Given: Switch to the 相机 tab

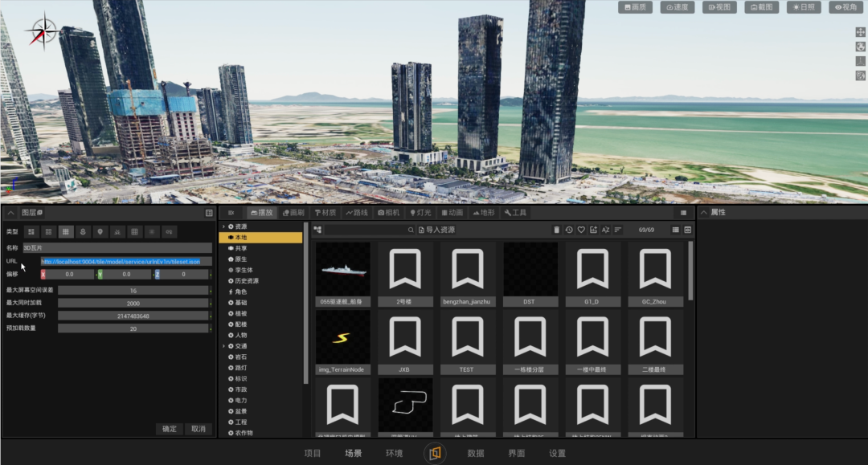Looking at the screenshot, I should [389, 213].
